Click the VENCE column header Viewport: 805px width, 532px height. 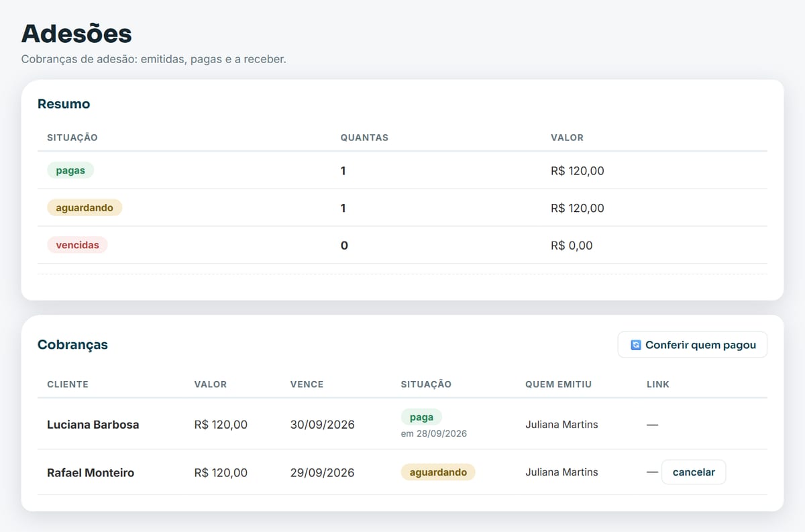[307, 384]
